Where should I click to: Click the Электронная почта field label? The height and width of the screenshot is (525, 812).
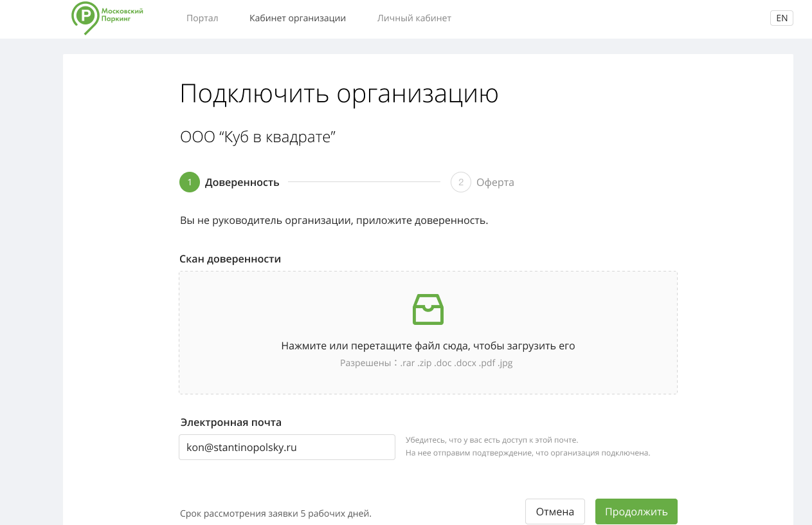coord(231,422)
